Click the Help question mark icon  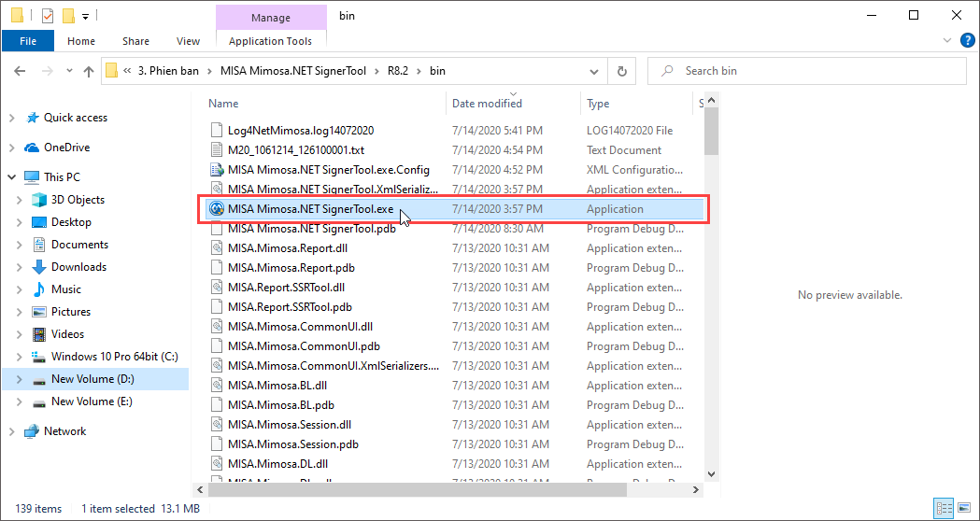coord(968,40)
